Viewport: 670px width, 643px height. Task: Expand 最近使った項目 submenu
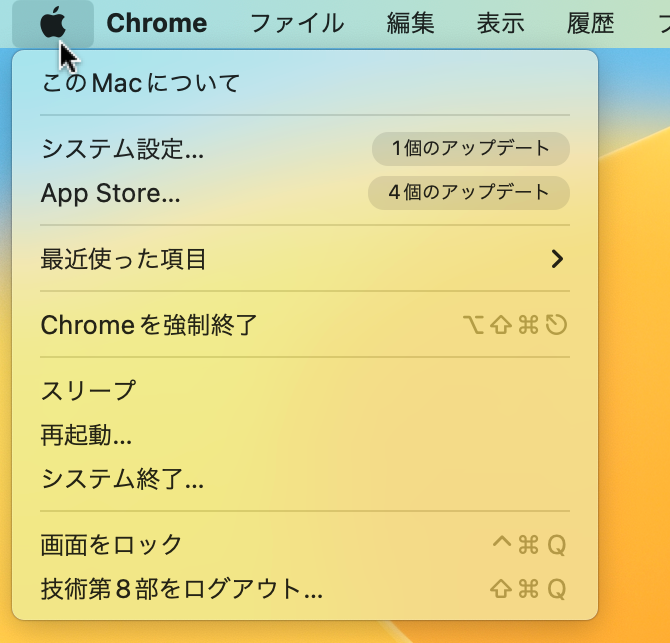point(305,259)
